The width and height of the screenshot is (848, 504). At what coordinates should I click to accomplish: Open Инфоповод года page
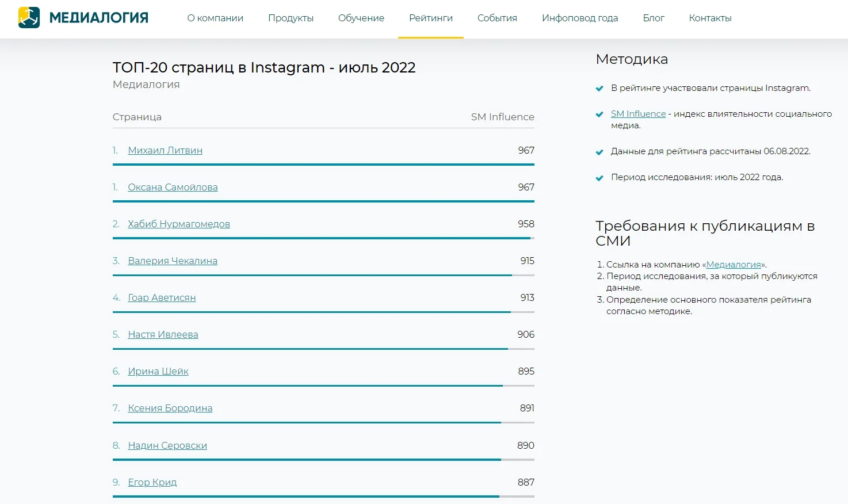pyautogui.click(x=580, y=18)
